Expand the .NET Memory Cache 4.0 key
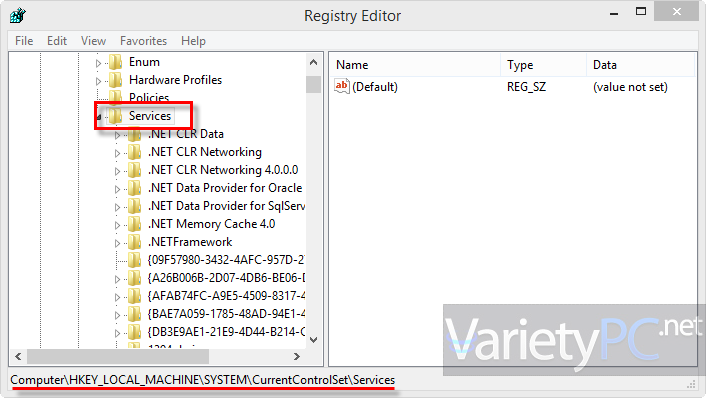706x398 pixels. pyautogui.click(x=117, y=226)
